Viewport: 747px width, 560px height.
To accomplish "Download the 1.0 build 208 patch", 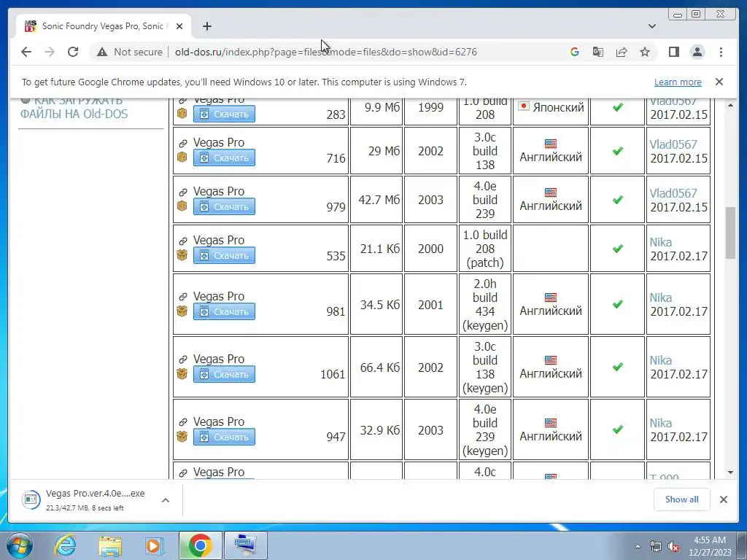I will tap(224, 255).
